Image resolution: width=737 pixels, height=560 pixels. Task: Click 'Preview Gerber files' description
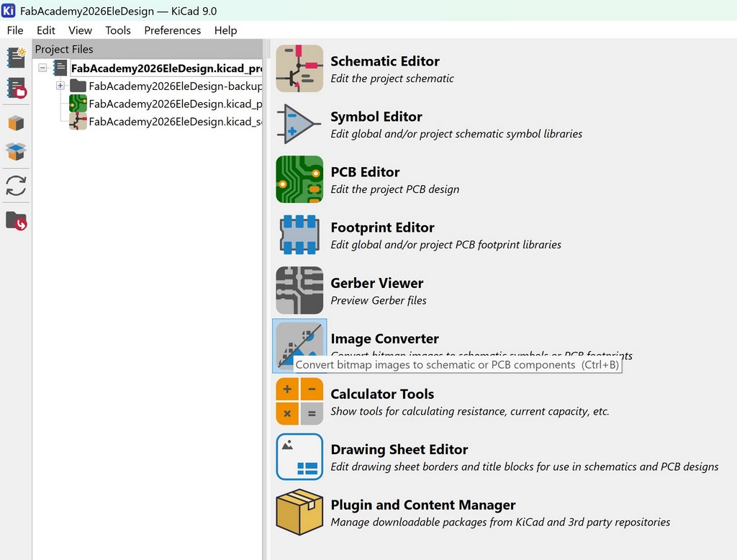pos(379,300)
